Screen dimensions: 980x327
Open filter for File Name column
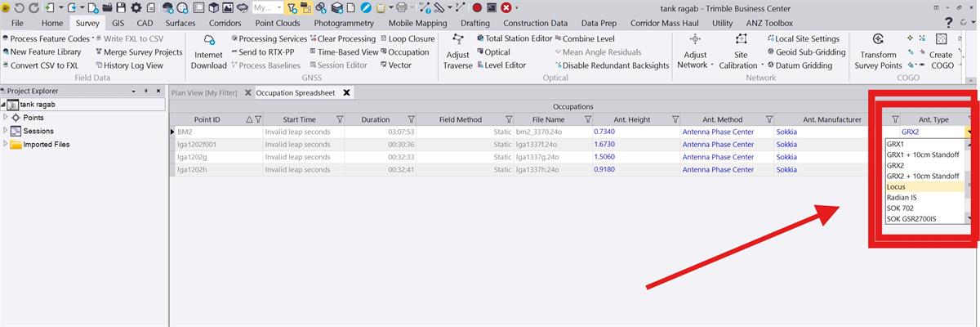click(588, 119)
